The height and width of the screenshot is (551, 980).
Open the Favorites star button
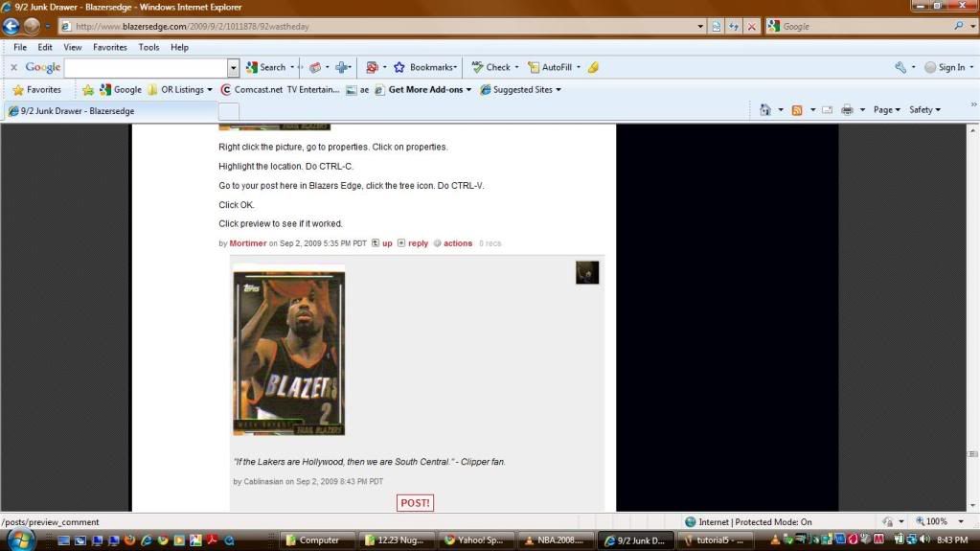36,89
